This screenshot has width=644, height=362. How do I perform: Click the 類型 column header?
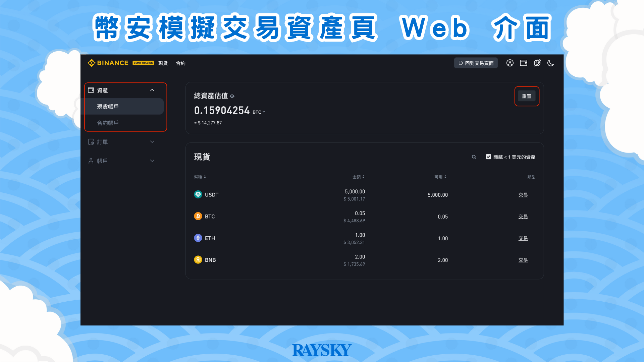[531, 177]
